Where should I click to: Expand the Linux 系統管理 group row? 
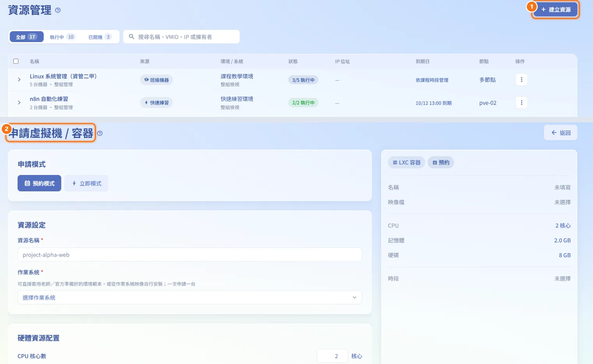(x=19, y=80)
